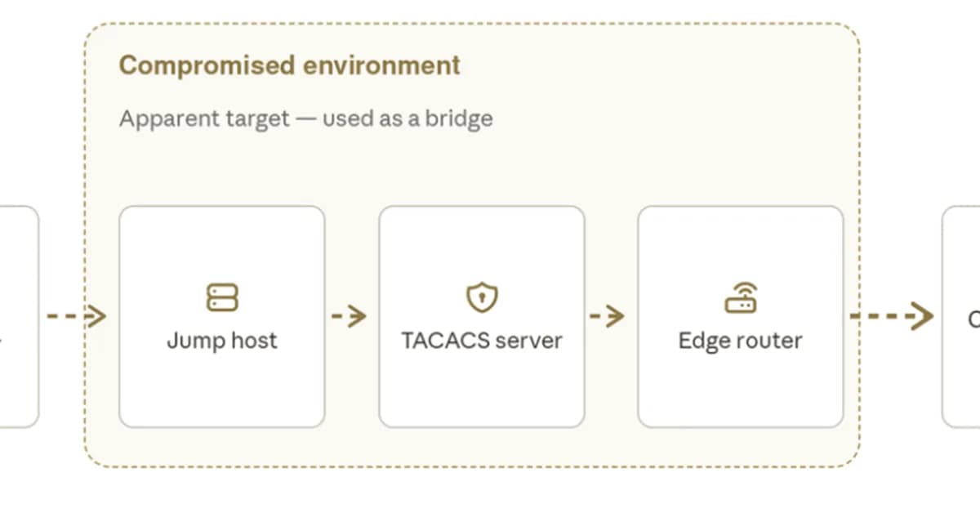The image size is (980, 513).
Task: Click the empty top area of the Edge router card
Action: pyautogui.click(x=741, y=243)
